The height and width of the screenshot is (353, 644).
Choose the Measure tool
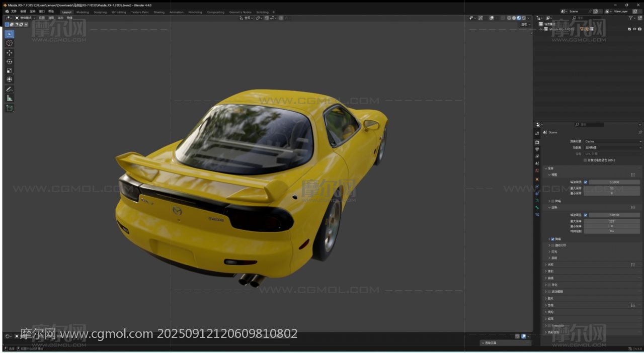click(9, 98)
